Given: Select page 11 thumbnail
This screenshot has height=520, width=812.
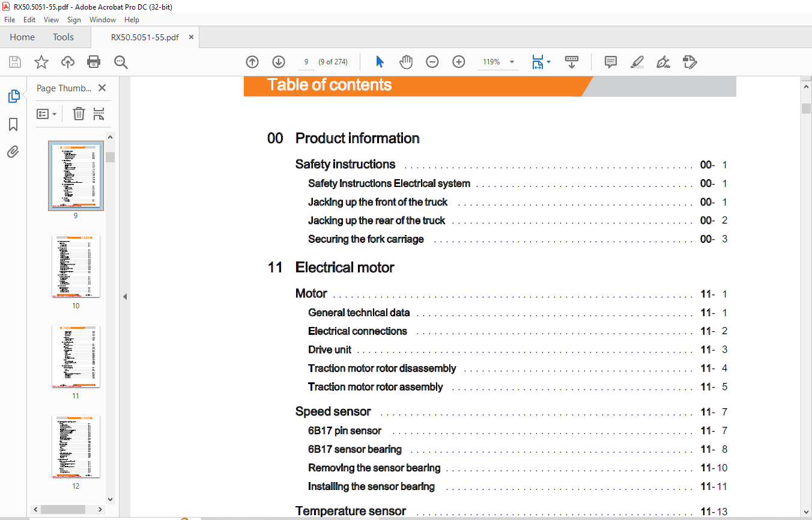Looking at the screenshot, I should (x=76, y=356).
